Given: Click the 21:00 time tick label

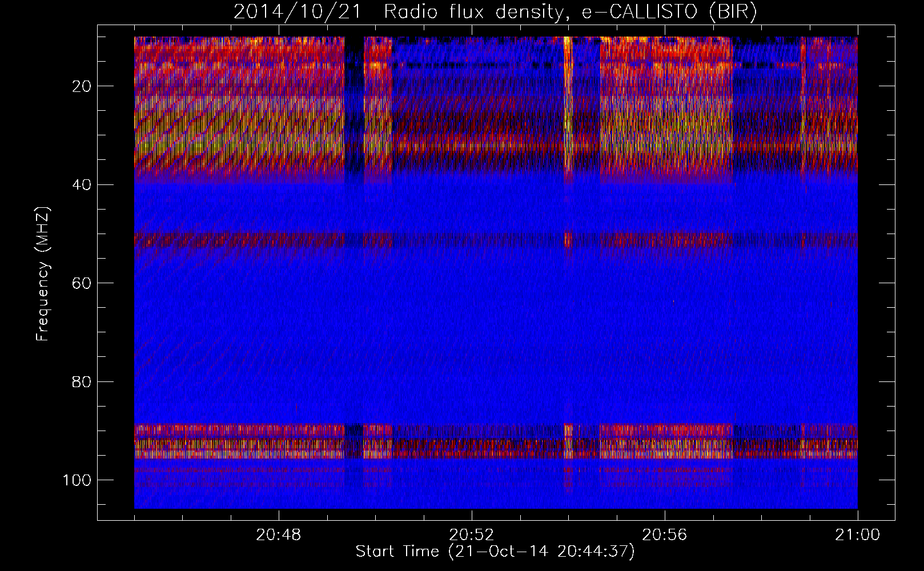Looking at the screenshot, I should pyautogui.click(x=857, y=535).
